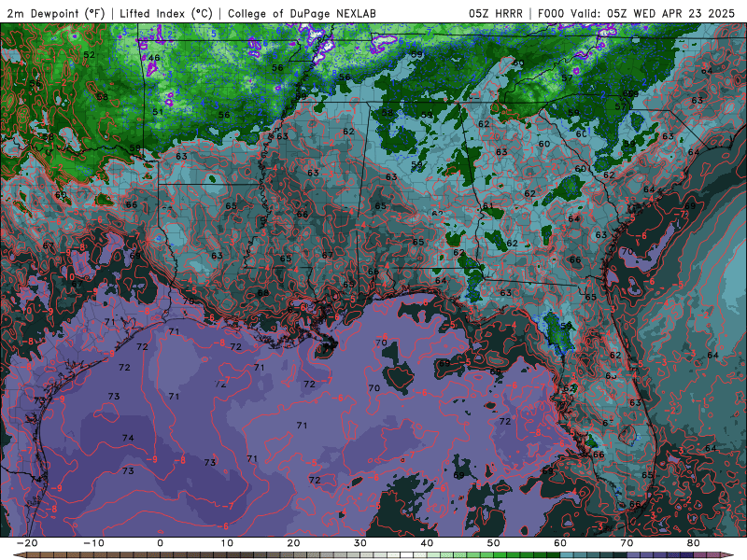Click the dewpoint value "61" on the map
Viewport: 747px width, 560px height.
coord(487,206)
